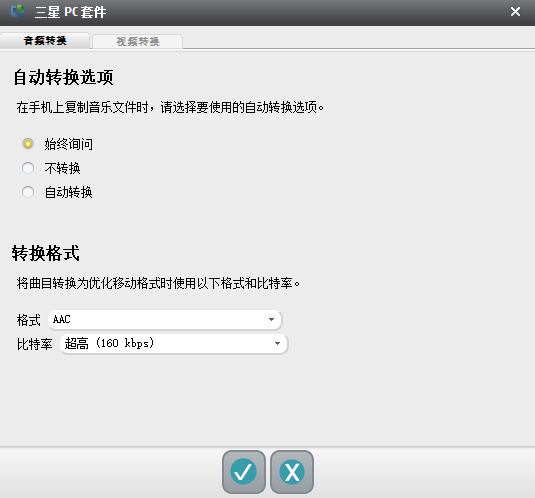
Task: Click the 将曲目转换为优化移动格式 description text
Action: pos(158,283)
